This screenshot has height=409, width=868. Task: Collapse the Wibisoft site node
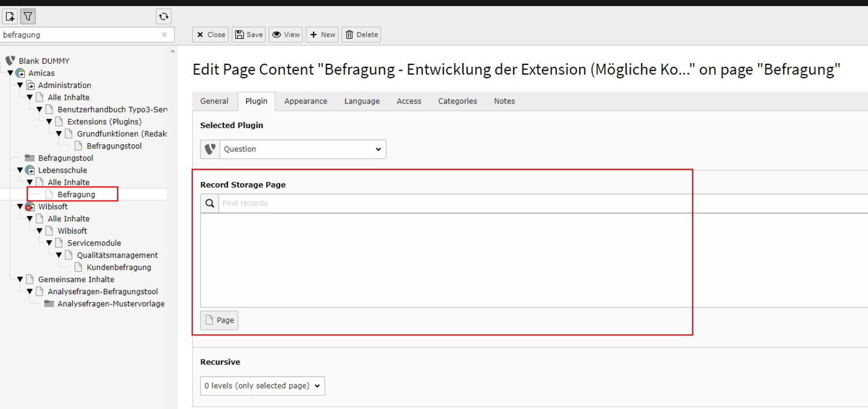[x=20, y=207]
